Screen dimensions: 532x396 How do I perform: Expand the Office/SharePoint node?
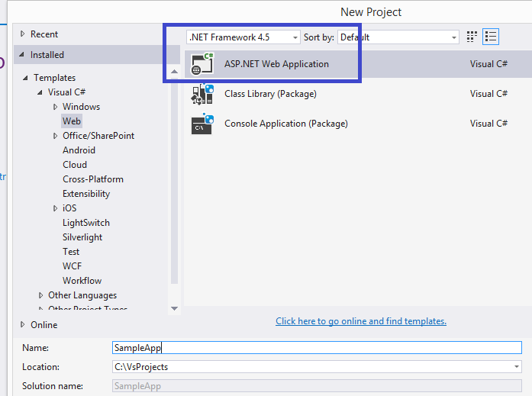(x=56, y=136)
